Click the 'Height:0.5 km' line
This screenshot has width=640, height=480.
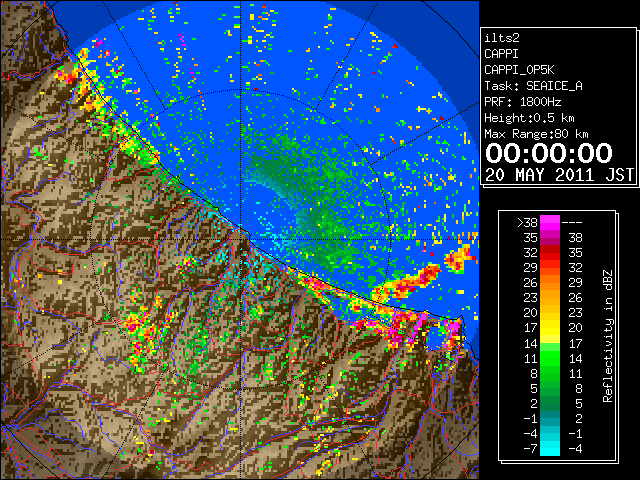pyautogui.click(x=529, y=118)
